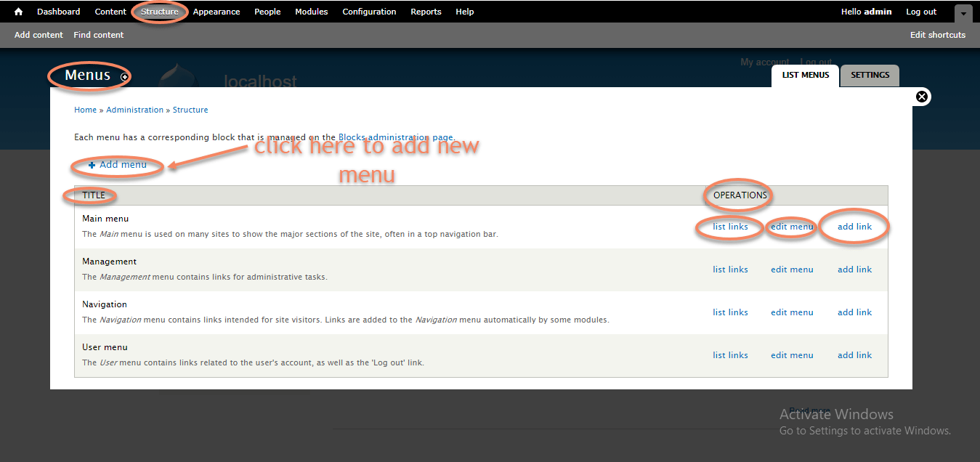Click list links for Management menu
Screen dimensions: 980x462
[x=730, y=269]
